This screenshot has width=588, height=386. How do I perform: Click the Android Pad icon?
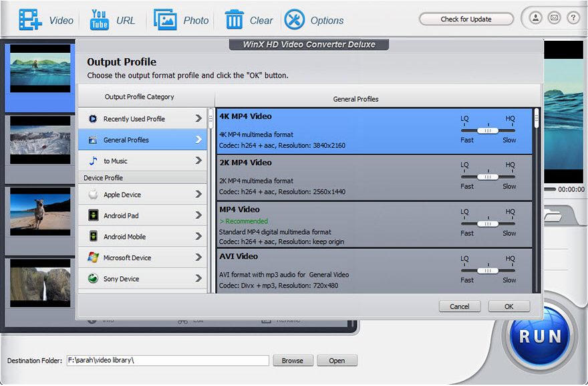tap(93, 215)
